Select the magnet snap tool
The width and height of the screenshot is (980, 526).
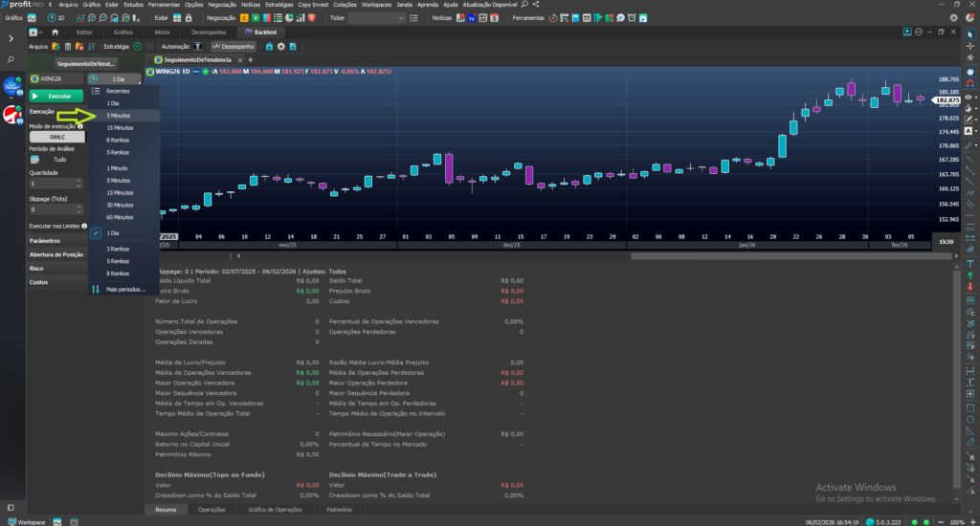(971, 83)
